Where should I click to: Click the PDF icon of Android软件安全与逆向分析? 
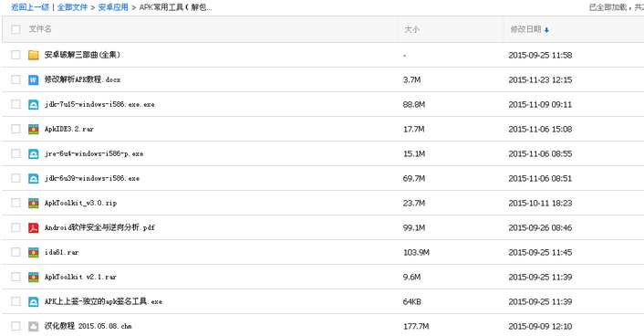tap(33, 227)
